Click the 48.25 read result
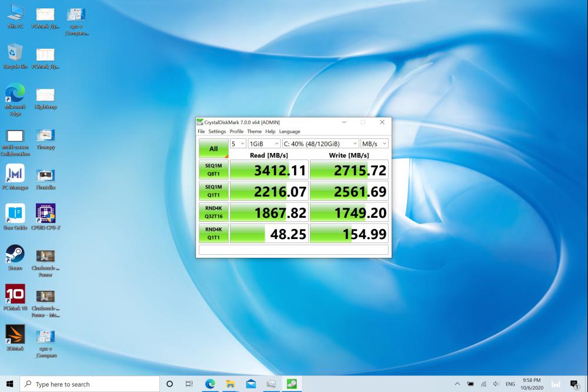Image resolution: width=588 pixels, height=392 pixels. point(269,234)
